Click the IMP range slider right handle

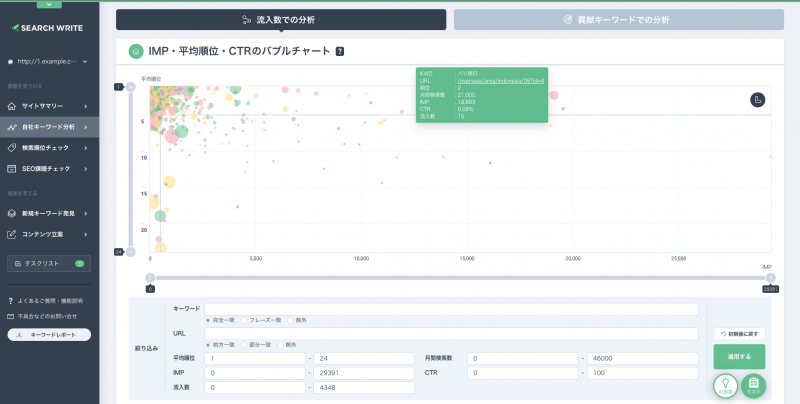770,278
